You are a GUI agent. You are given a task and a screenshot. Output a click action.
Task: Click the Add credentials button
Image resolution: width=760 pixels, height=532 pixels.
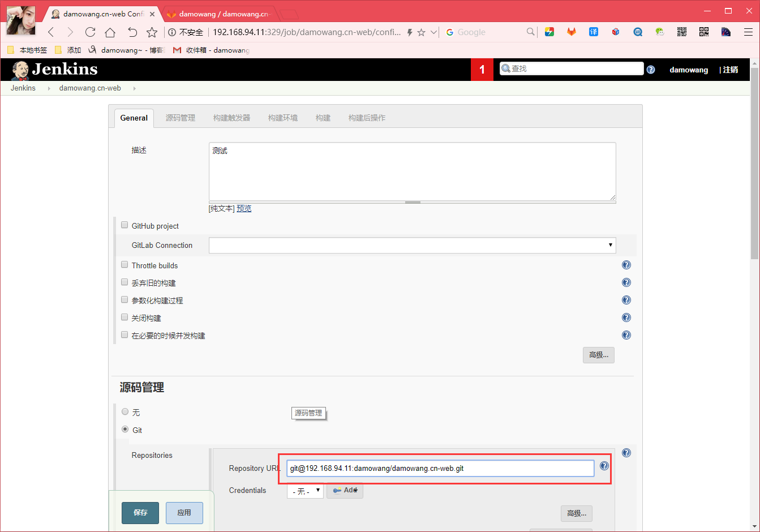pyautogui.click(x=345, y=491)
